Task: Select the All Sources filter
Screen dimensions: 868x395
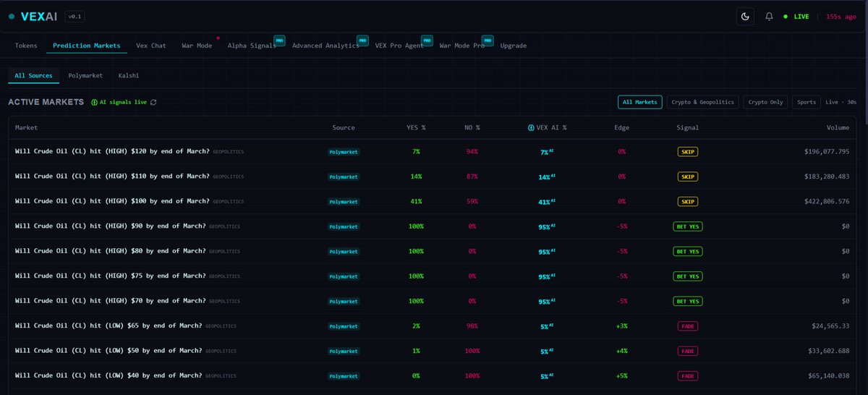Action: pos(33,75)
